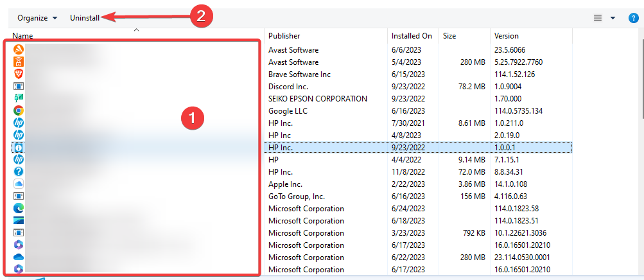The width and height of the screenshot is (644, 280).
Task: Click version number 23.114.0530.0001
Action: tap(523, 258)
